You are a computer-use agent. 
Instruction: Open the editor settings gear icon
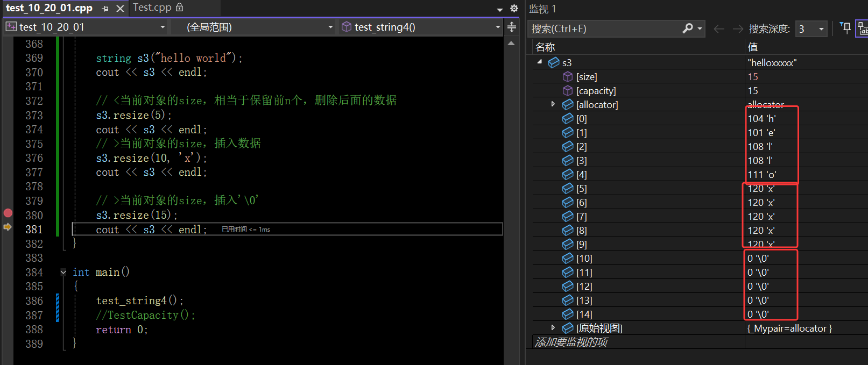pos(514,9)
